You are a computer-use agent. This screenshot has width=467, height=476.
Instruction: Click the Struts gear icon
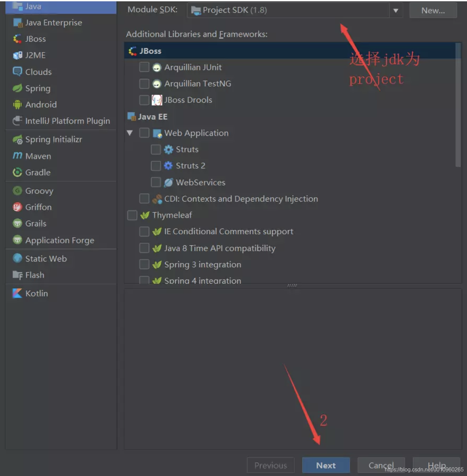click(x=168, y=150)
